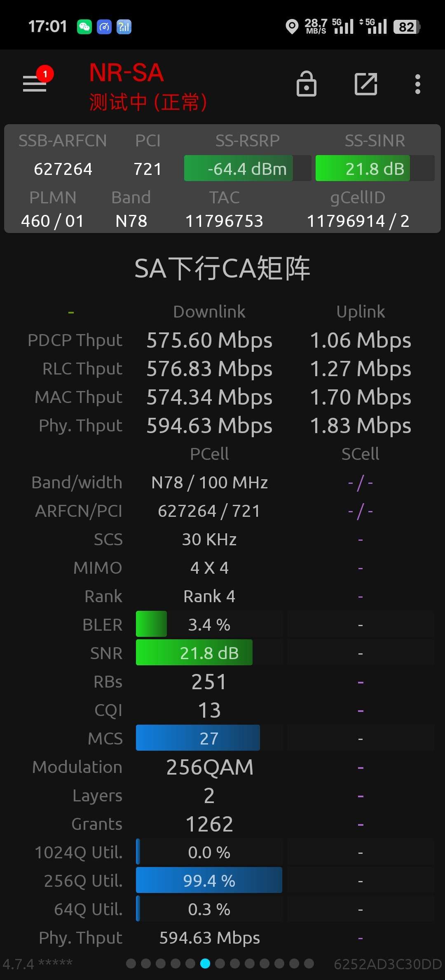445x980 pixels.
Task: Tap the speed test status bar icon
Action: pyautogui.click(x=104, y=27)
